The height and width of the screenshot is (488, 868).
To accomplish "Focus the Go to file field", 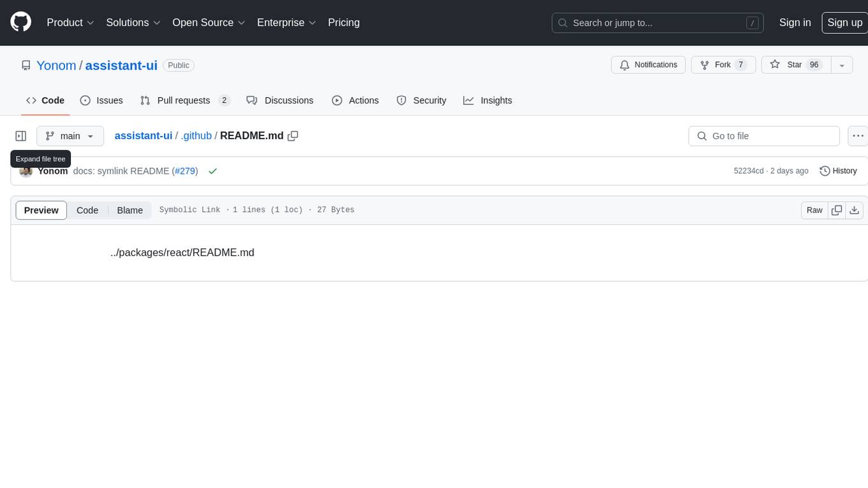I will (x=764, y=136).
